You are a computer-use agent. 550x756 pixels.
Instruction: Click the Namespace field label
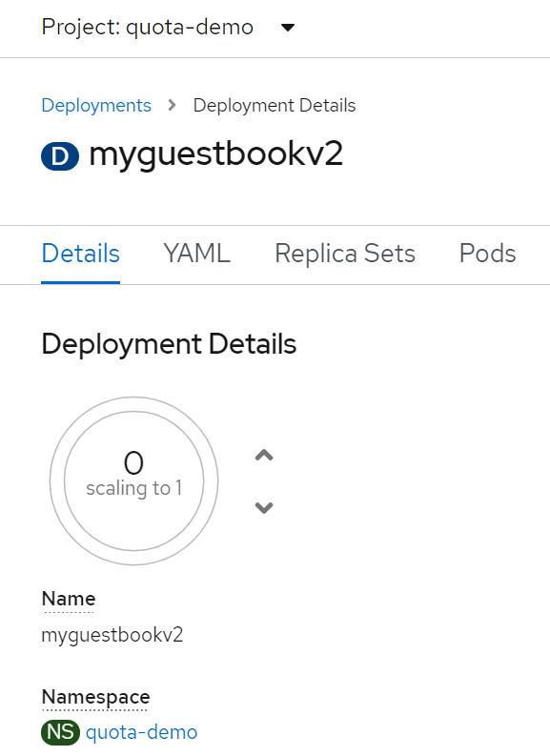[96, 697]
